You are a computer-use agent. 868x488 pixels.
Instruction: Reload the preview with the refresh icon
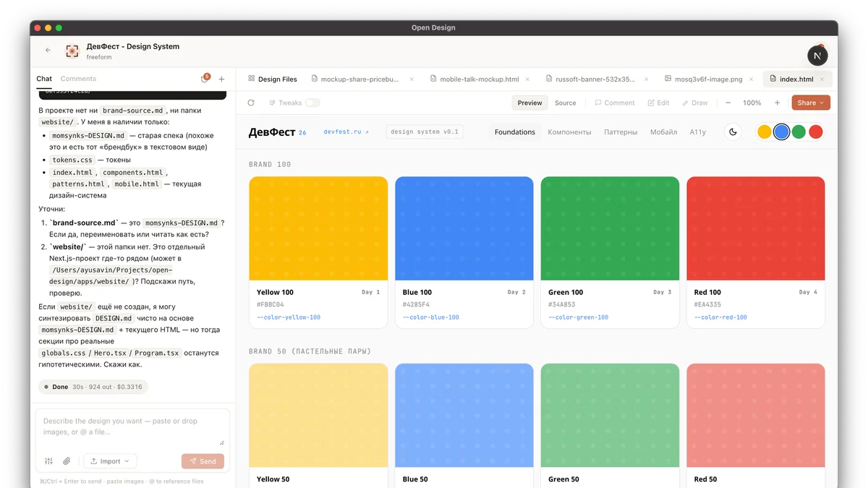(x=251, y=103)
